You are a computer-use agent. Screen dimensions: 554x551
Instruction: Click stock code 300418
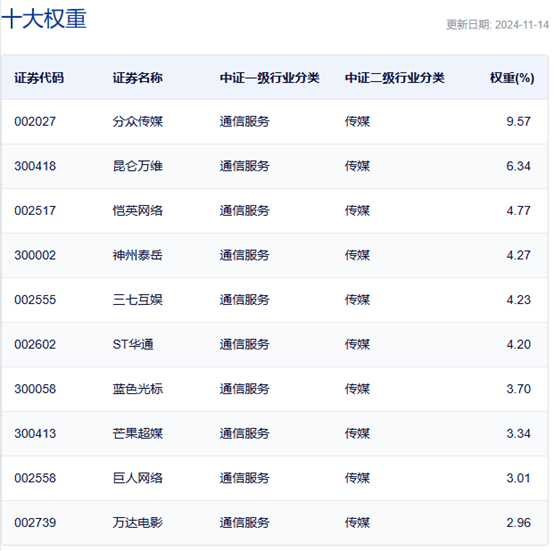pos(35,166)
